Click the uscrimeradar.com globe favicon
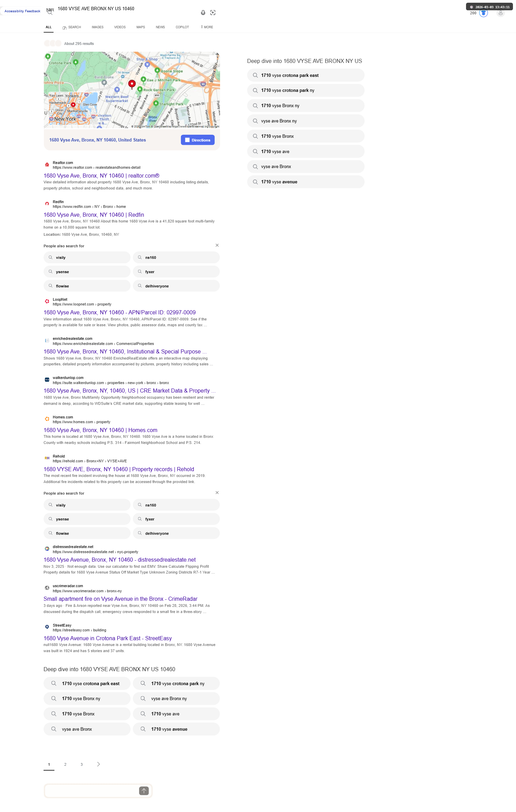This screenshot has height=812, width=516. [x=47, y=588]
